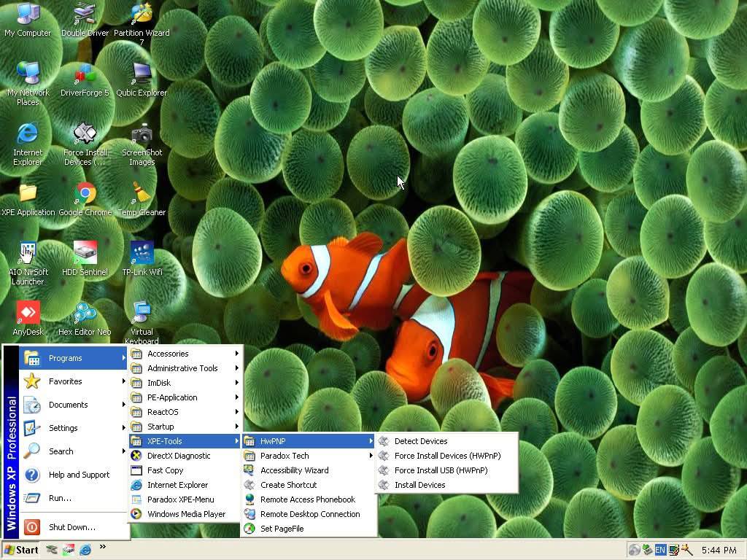Open XPE Application folder on desktop
Screen dimensions: 747x560
pos(28,199)
